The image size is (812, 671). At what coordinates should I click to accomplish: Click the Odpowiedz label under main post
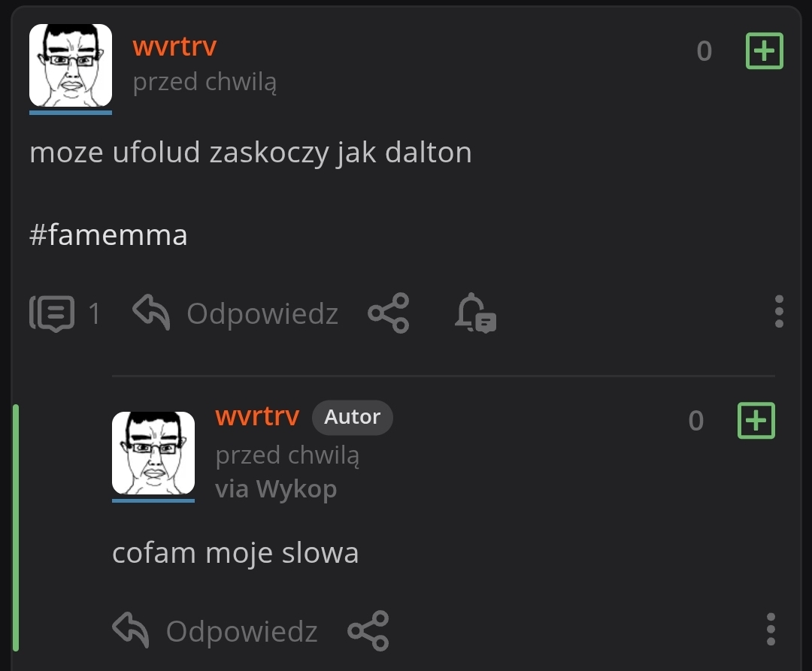click(x=262, y=314)
